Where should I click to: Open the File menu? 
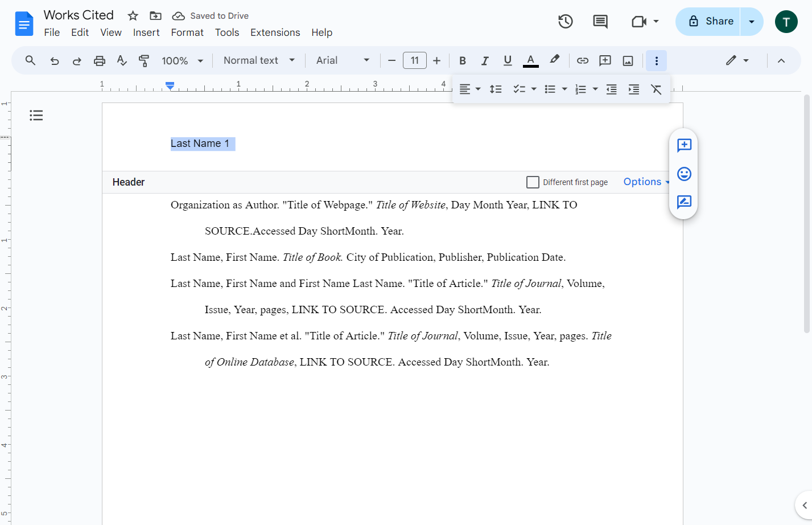tap(52, 32)
